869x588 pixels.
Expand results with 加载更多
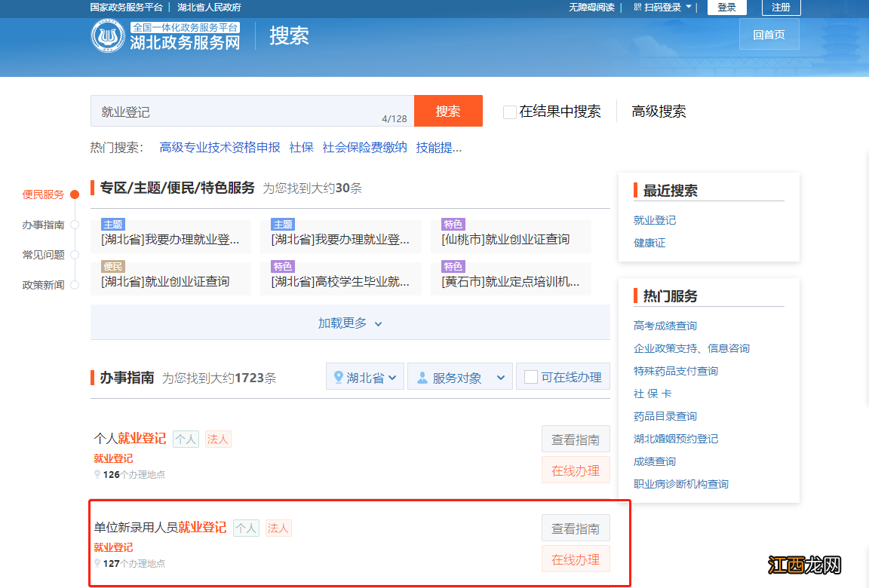coord(349,322)
